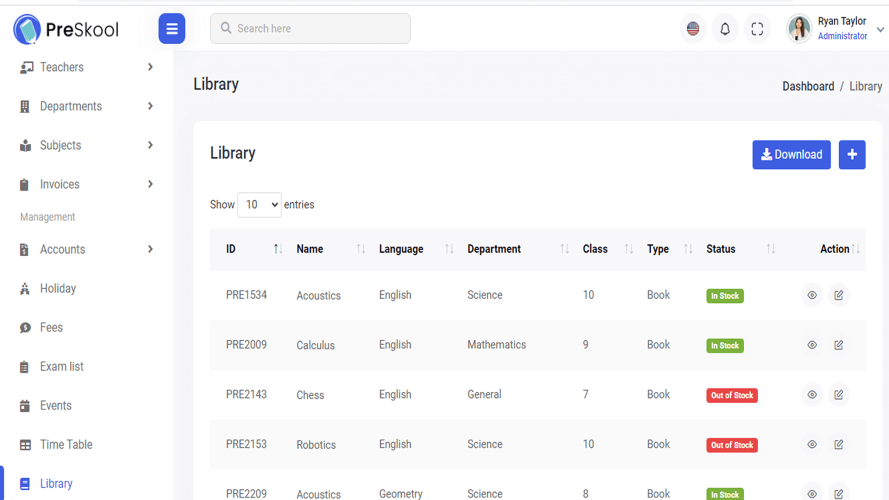The width and height of the screenshot is (889, 500).
Task: Expand the Invoices menu chevron
Action: (x=150, y=184)
